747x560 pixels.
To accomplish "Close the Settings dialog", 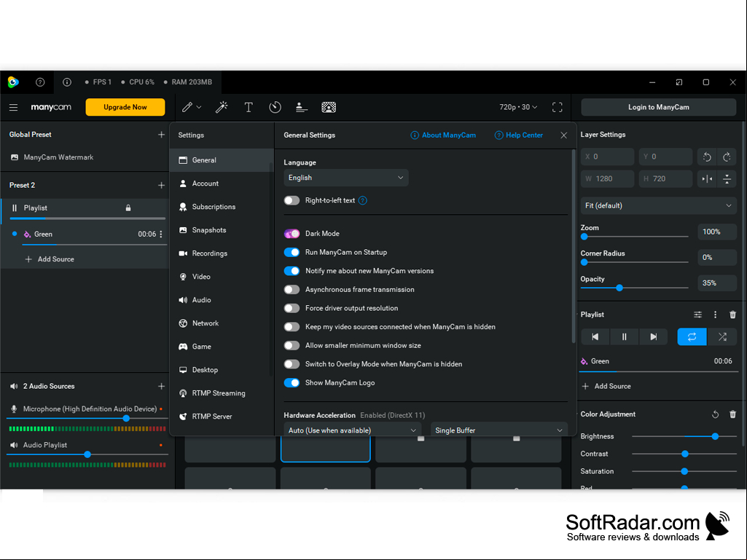I will (x=564, y=135).
